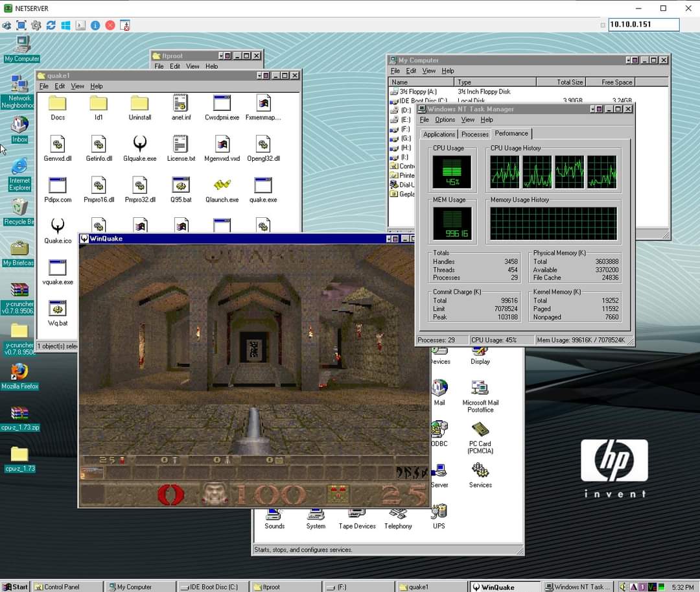Click the Windows logo icon in NETSERVER toolbar
The height and width of the screenshot is (592, 700).
click(65, 25)
